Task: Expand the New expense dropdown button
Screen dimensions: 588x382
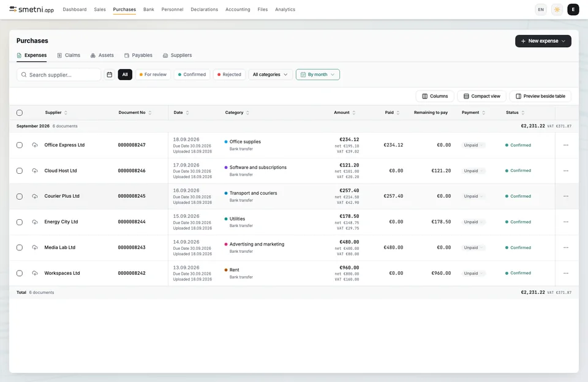Action: 543,41
